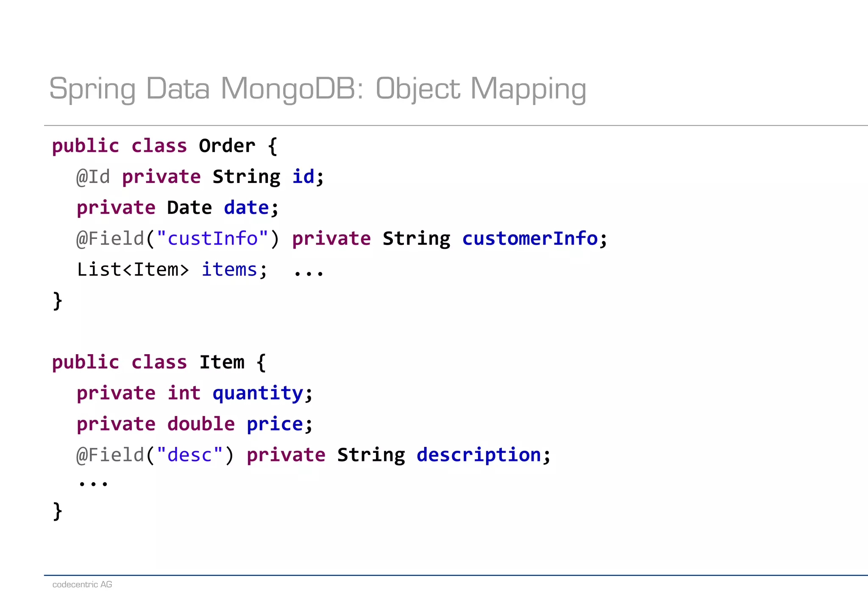
Task: Click the 'public class Order {' line
Action: tap(165, 147)
